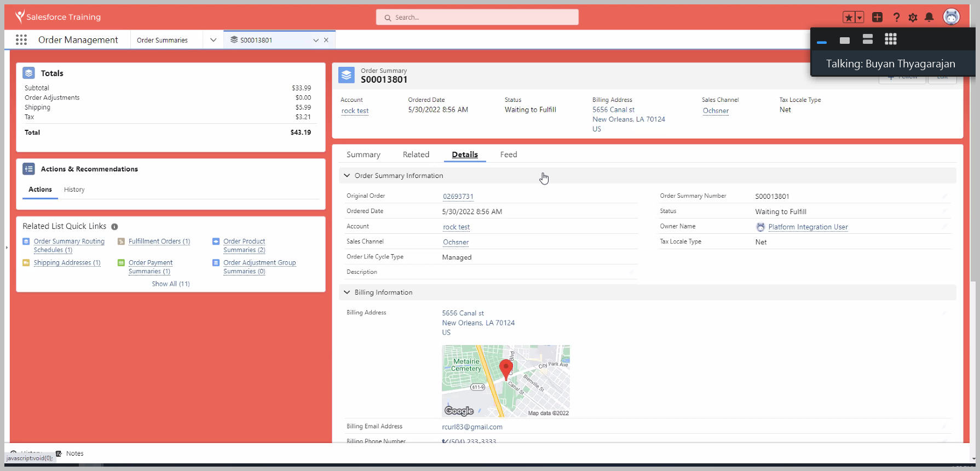Open the History tab in Actions panel
Screen dimensions: 980x471
[x=74, y=189]
